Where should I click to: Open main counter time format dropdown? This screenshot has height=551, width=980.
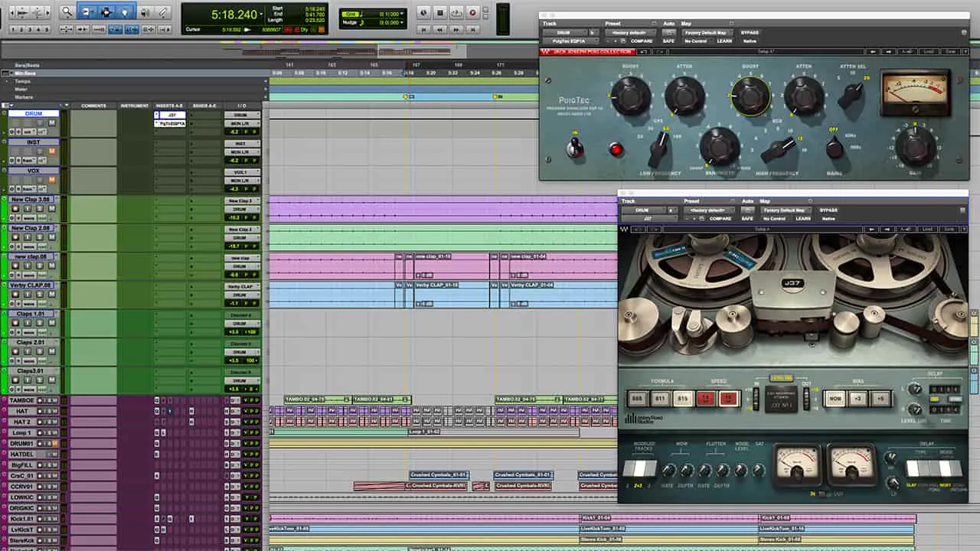(261, 14)
